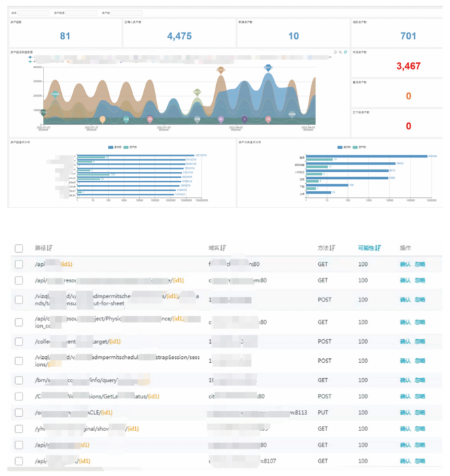The height and width of the screenshot is (476, 450).
Task: Open data view icon on trend chart
Action: tap(335, 52)
